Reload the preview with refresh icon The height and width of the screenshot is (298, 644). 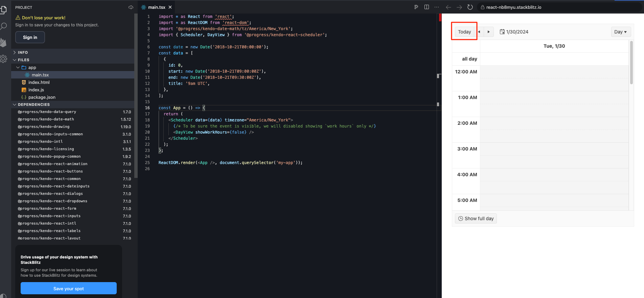pos(470,7)
